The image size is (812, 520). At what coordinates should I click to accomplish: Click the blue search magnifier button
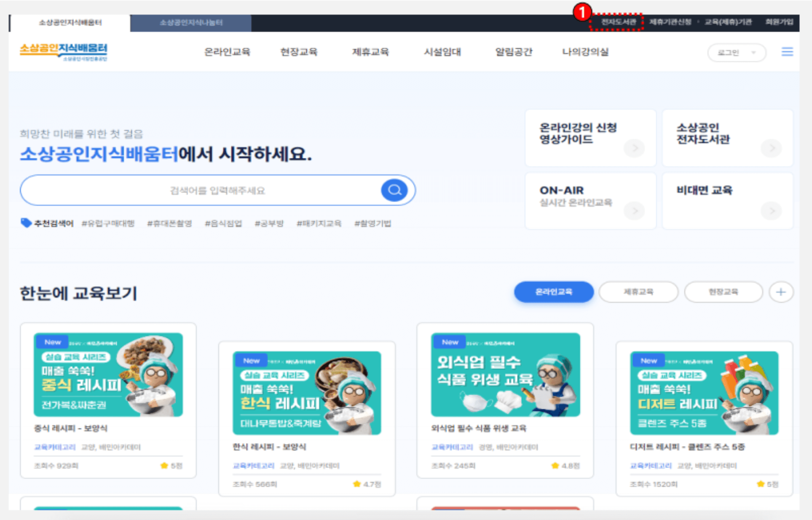point(394,190)
